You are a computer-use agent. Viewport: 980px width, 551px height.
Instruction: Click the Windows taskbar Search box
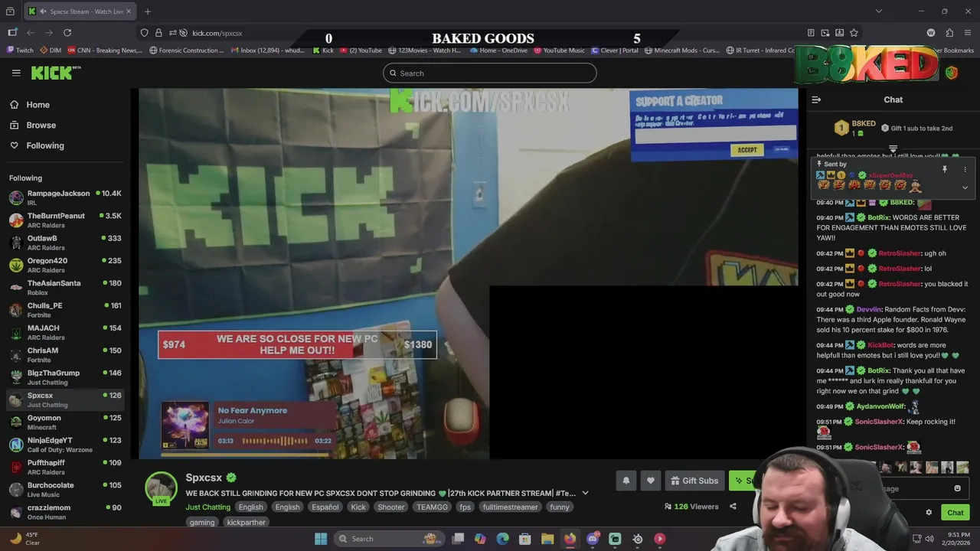click(x=389, y=539)
